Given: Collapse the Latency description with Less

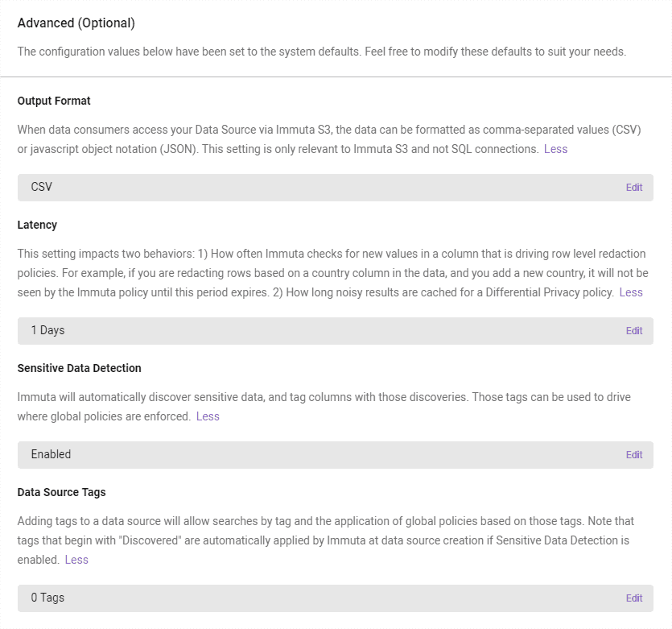Looking at the screenshot, I should 631,292.
